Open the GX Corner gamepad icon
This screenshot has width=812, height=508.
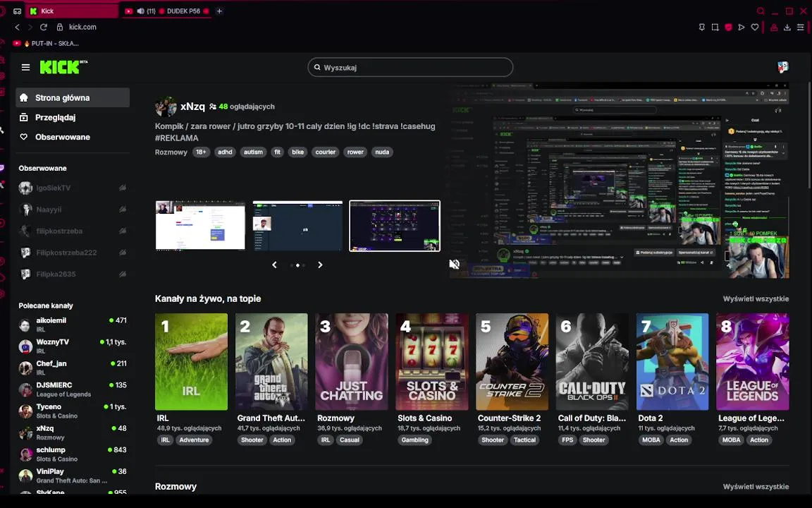click(x=17, y=11)
